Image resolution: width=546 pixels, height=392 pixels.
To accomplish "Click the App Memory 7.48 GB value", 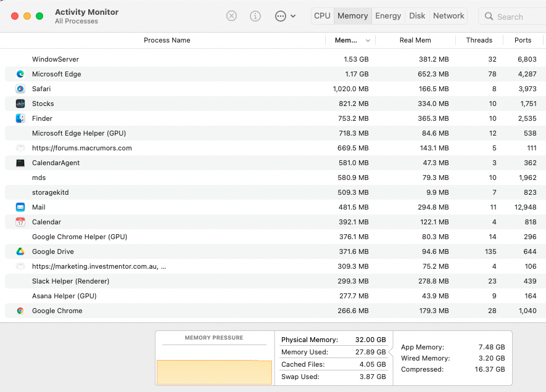I will click(491, 347).
